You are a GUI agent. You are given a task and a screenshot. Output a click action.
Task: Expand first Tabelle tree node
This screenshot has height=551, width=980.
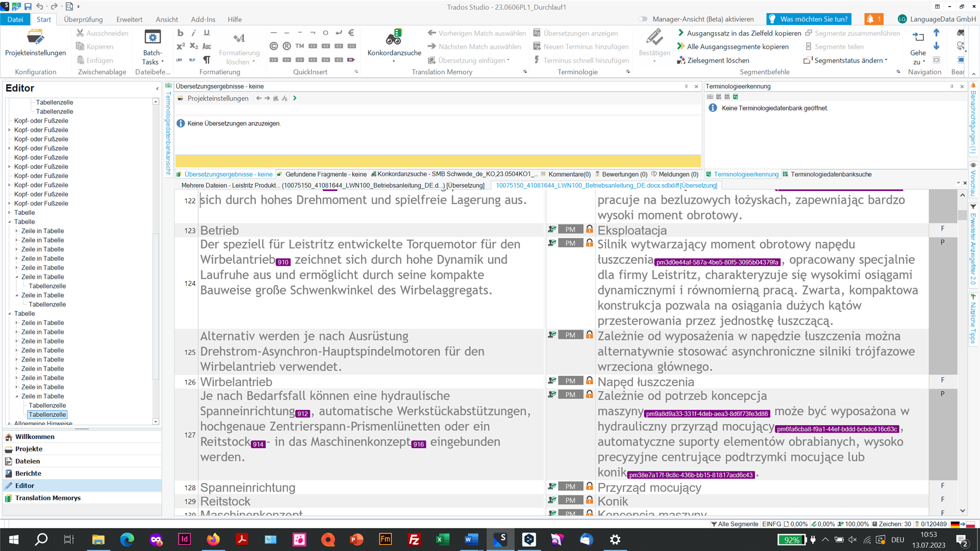[x=9, y=212]
